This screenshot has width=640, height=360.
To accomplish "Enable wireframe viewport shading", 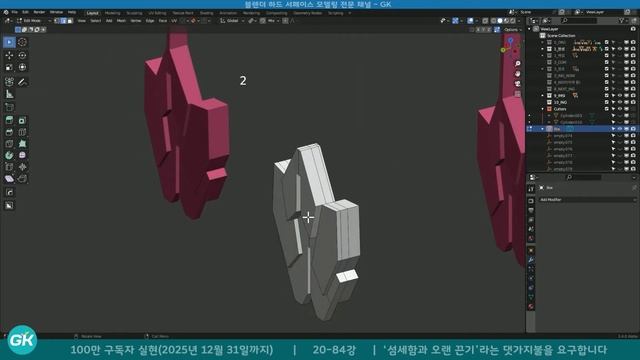I will click(494, 21).
